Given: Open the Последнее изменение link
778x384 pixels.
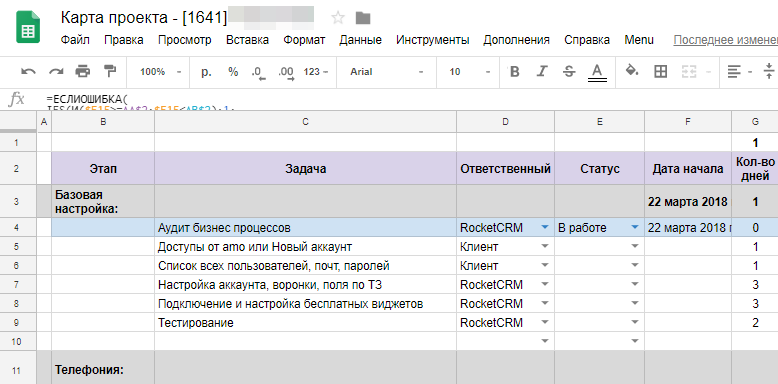Looking at the screenshot, I should point(725,40).
